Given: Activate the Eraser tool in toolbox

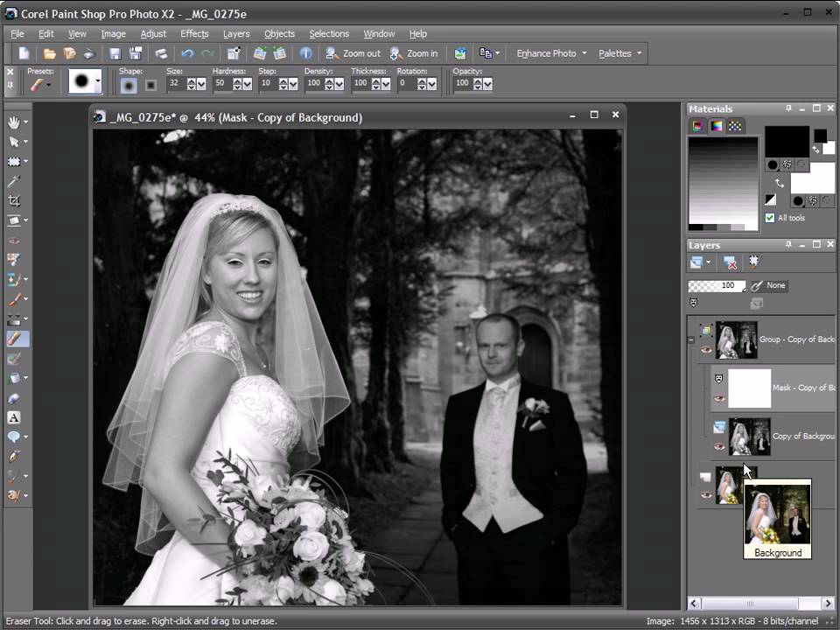Looking at the screenshot, I should coord(15,339).
